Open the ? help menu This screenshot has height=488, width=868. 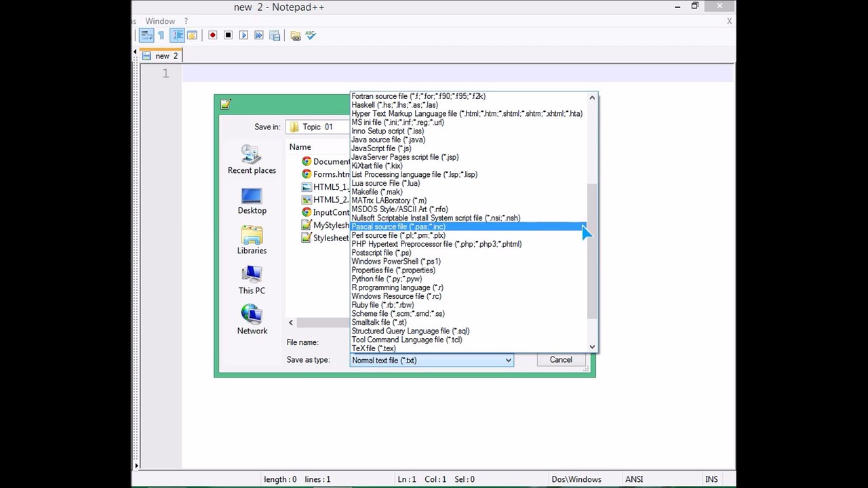[186, 21]
